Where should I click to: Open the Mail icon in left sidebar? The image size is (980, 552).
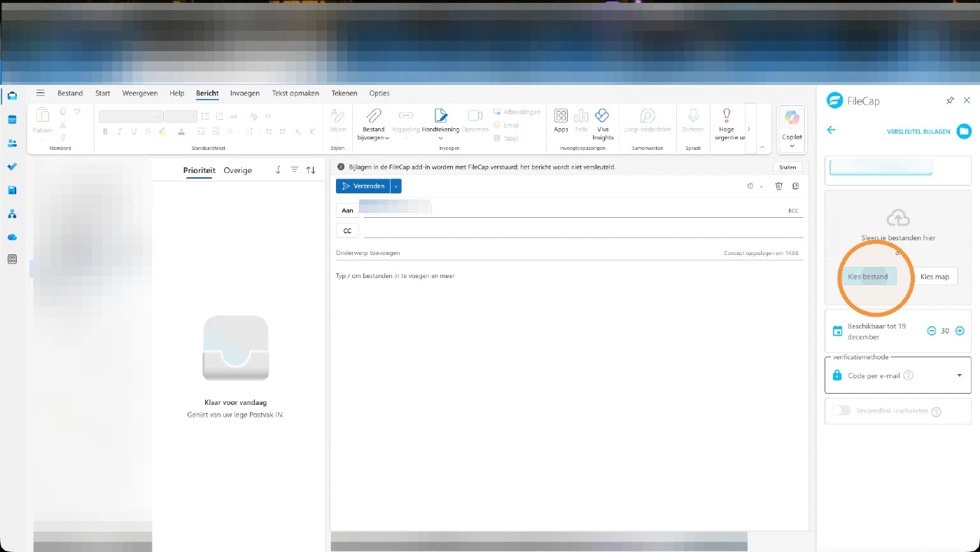[x=12, y=96]
